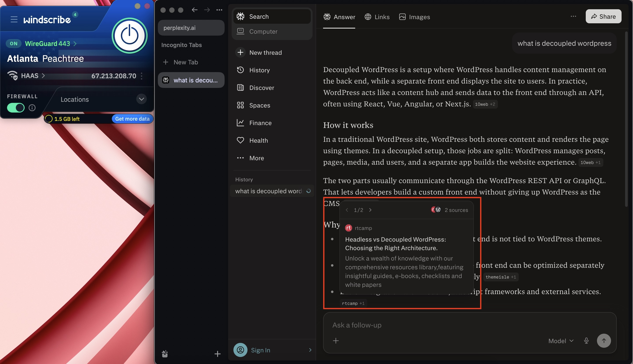The image size is (633, 364).
Task: Click the plus icon at sidebar bottom
Action: coord(217,354)
